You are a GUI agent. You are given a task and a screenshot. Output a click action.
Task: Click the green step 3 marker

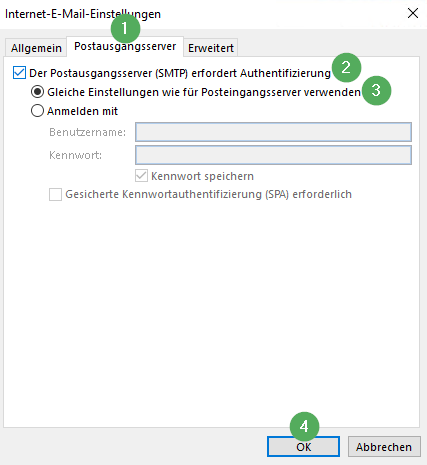[x=376, y=91]
